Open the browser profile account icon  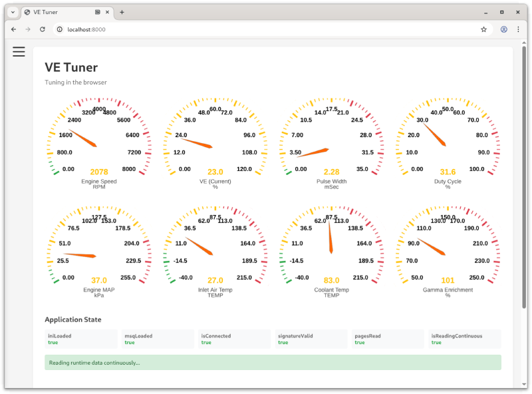503,29
